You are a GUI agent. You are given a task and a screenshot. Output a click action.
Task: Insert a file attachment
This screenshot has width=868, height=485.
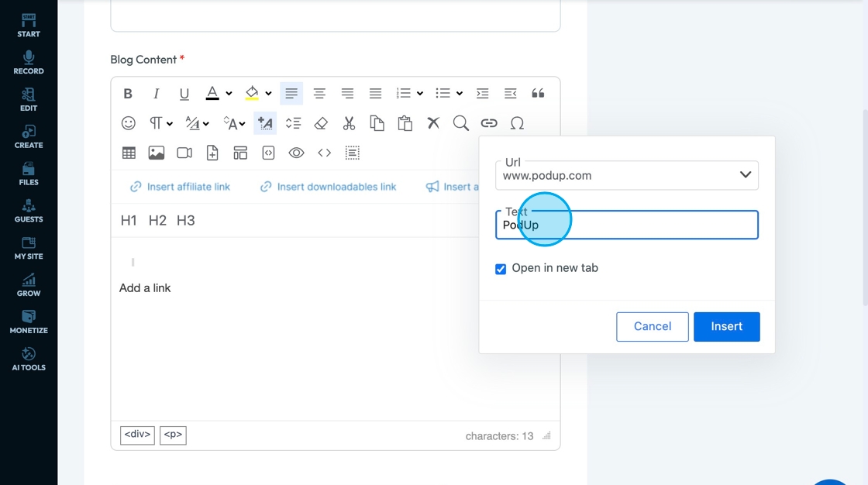212,153
